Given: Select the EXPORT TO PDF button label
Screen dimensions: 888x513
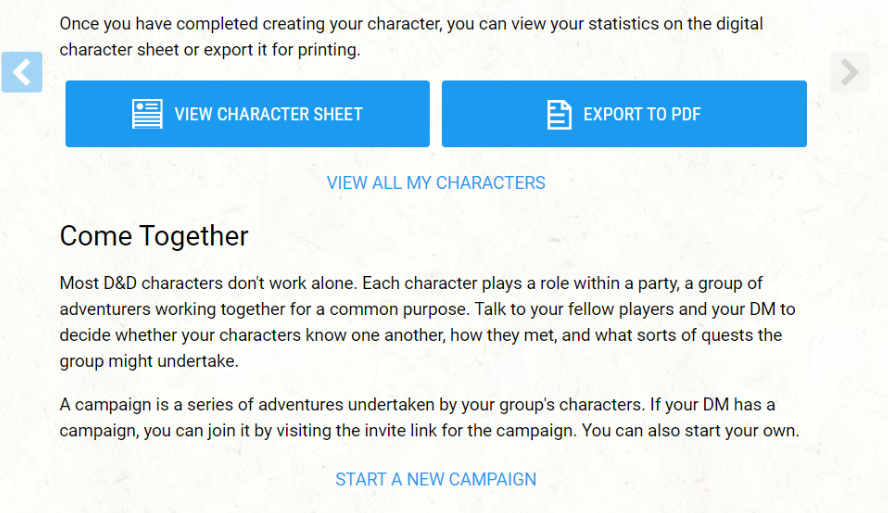Looking at the screenshot, I should point(642,114).
